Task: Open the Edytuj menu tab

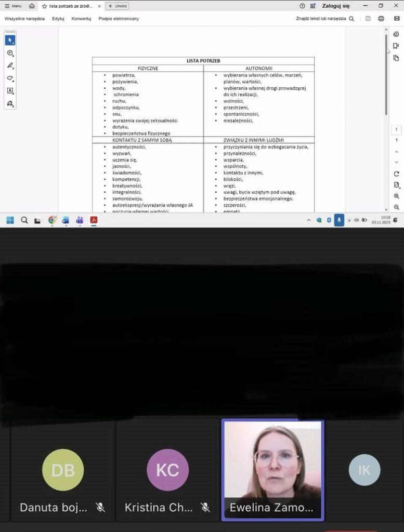Action: (x=58, y=19)
